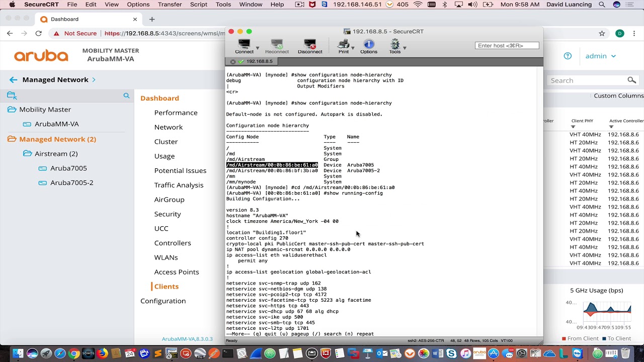
Task: Open the Print dropdown arrow
Action: point(353,48)
